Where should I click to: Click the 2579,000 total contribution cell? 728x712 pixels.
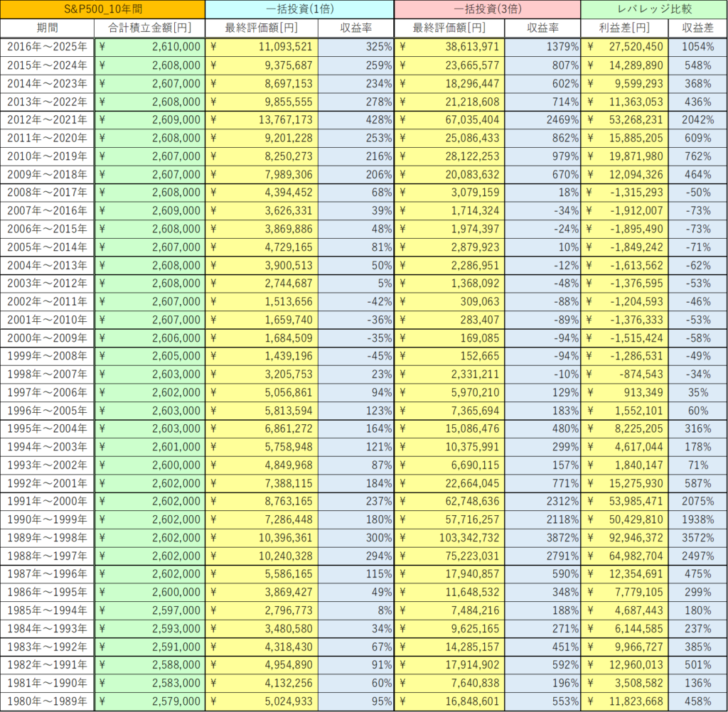[149, 701]
